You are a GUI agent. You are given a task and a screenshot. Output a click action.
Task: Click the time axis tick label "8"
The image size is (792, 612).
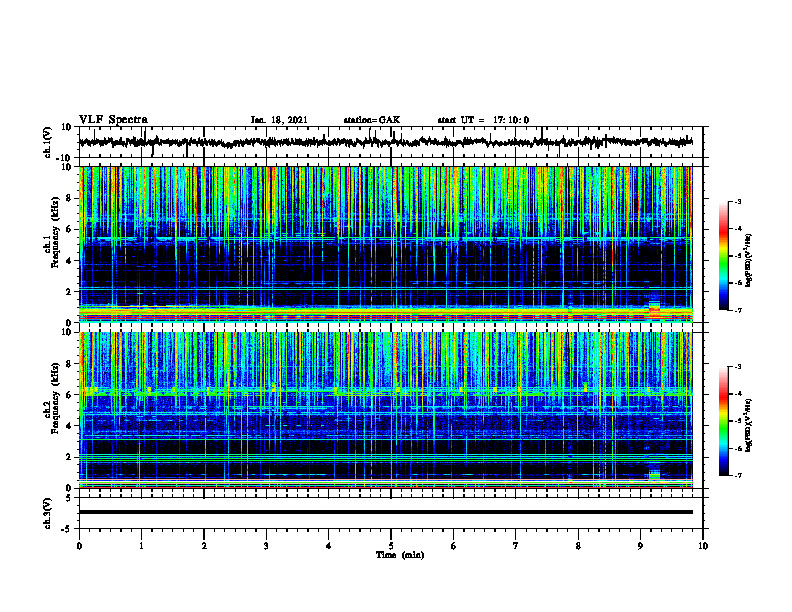tap(578, 546)
